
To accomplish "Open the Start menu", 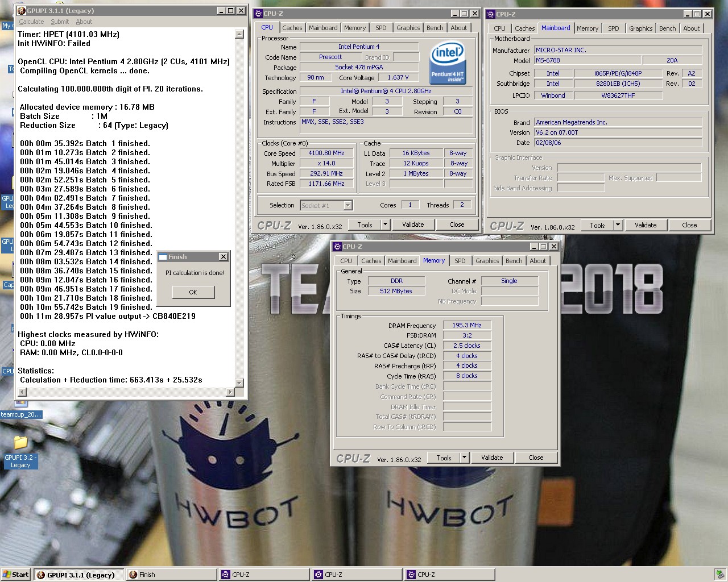I will click(16, 575).
